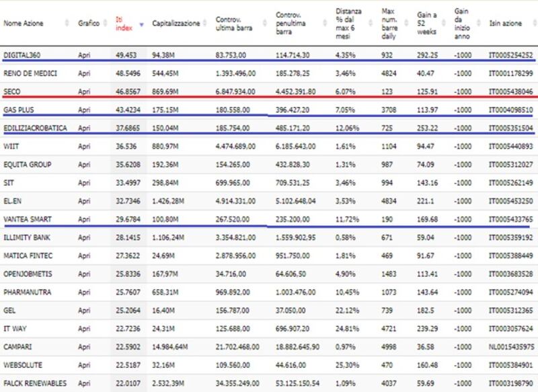Image resolution: width=538 pixels, height=392 pixels.
Task: Select the EDILIZIACROBATICA stock name
Action: click(x=36, y=128)
